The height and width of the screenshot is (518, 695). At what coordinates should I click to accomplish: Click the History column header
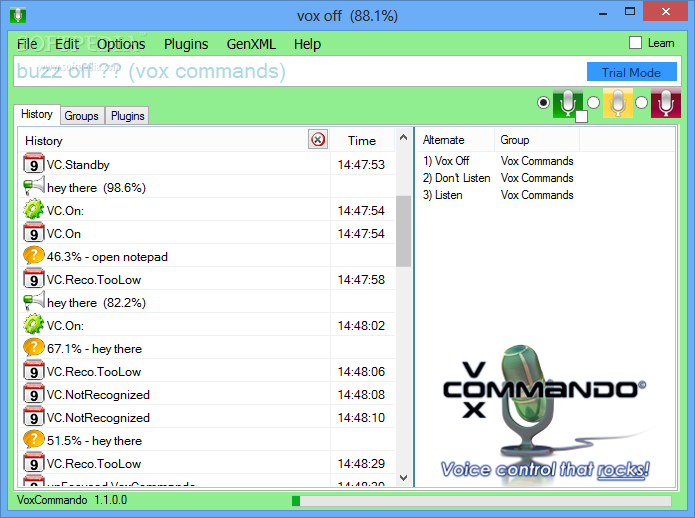click(x=175, y=140)
